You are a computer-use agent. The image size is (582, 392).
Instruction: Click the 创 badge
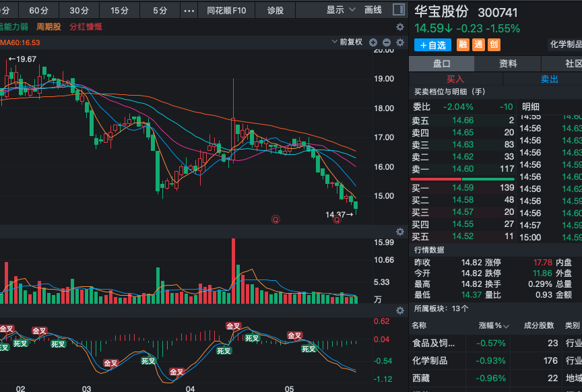coord(494,44)
